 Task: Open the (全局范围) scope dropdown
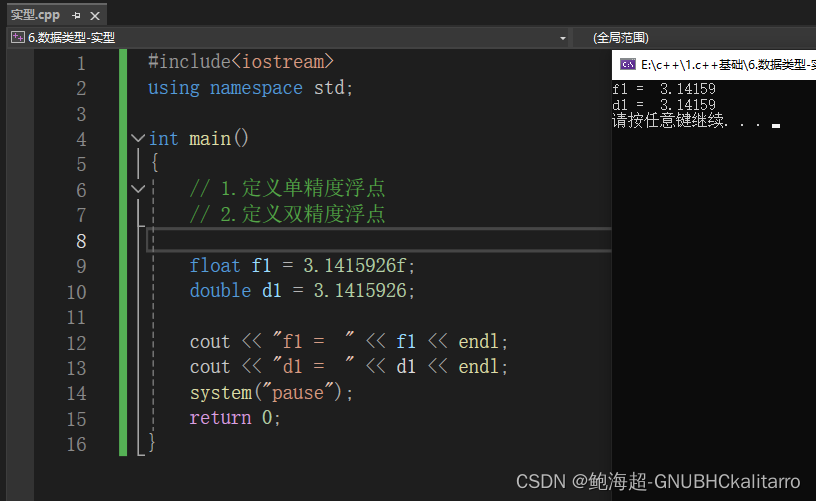(x=620, y=38)
